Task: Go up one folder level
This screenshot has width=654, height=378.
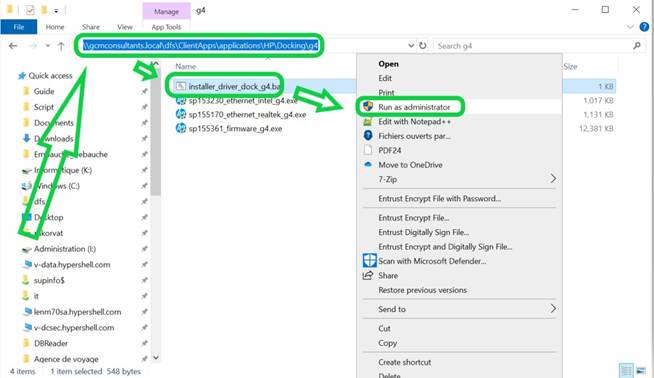Action: [x=61, y=46]
